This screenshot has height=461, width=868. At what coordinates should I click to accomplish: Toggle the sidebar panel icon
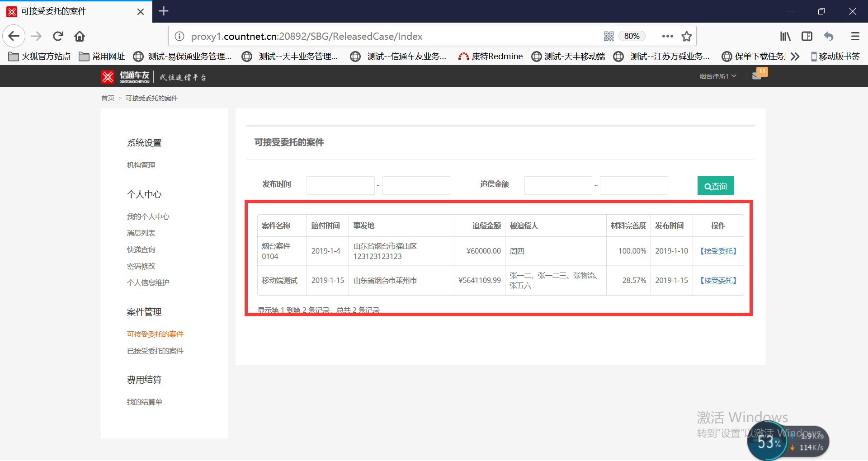(807, 36)
